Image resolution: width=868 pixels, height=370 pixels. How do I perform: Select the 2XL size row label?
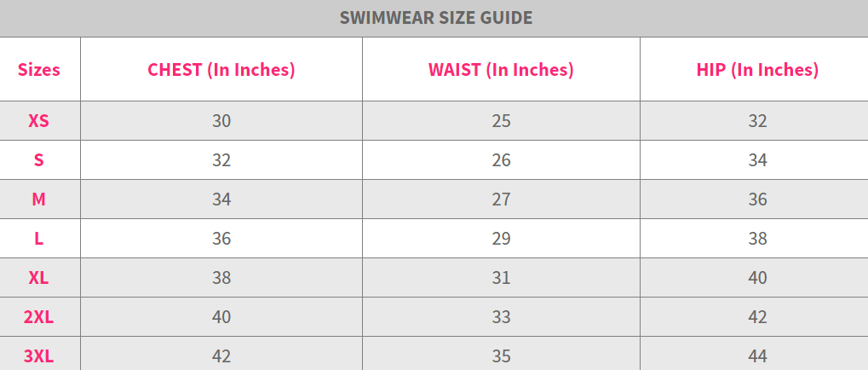(x=38, y=317)
